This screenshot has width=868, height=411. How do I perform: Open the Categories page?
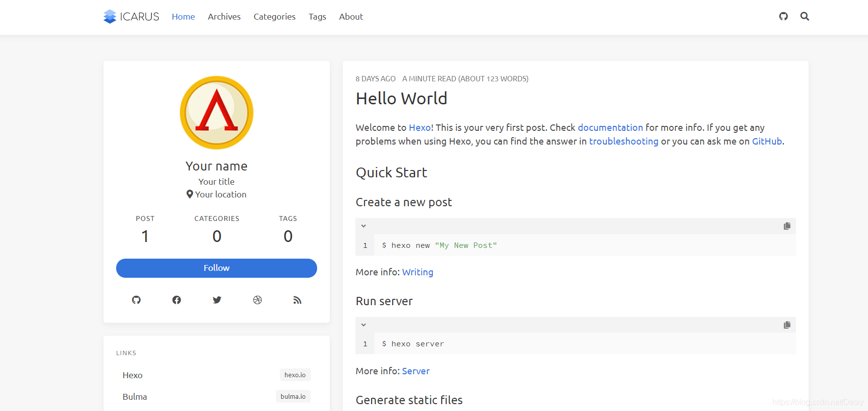[x=274, y=17]
